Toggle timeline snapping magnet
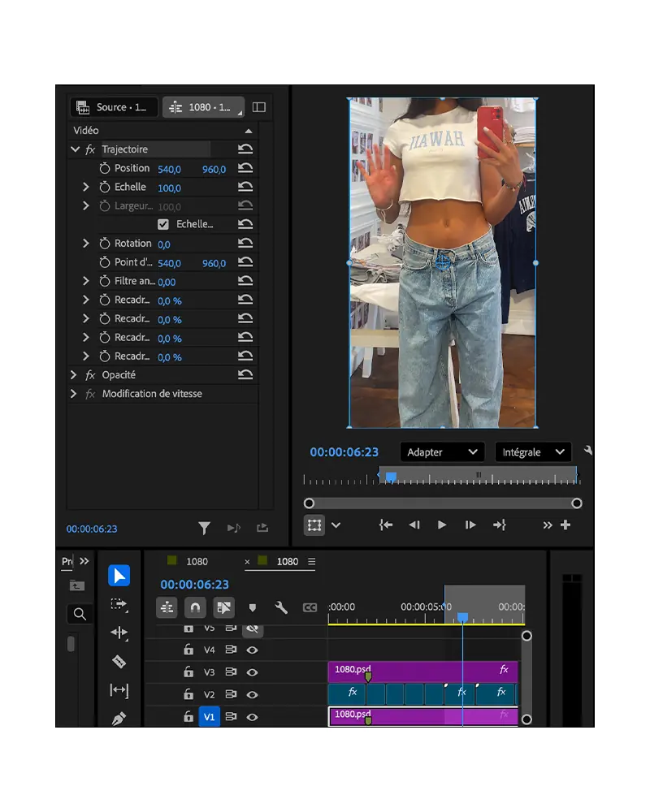The image size is (650, 812). click(196, 607)
